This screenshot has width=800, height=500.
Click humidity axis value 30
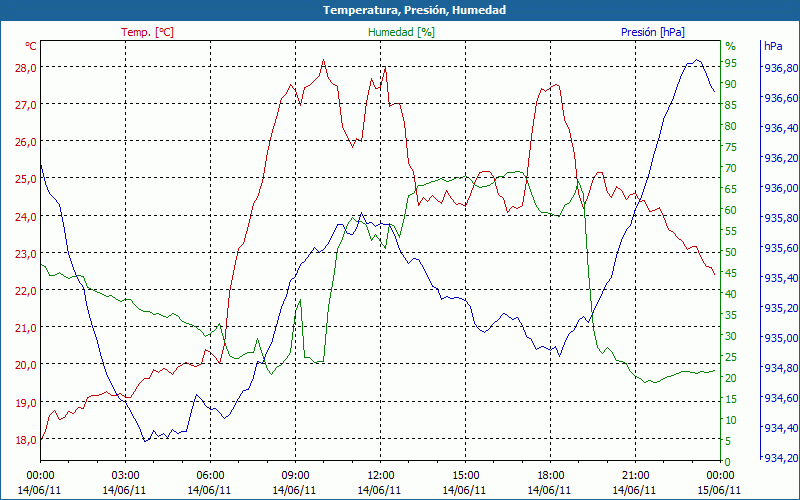tap(731, 336)
